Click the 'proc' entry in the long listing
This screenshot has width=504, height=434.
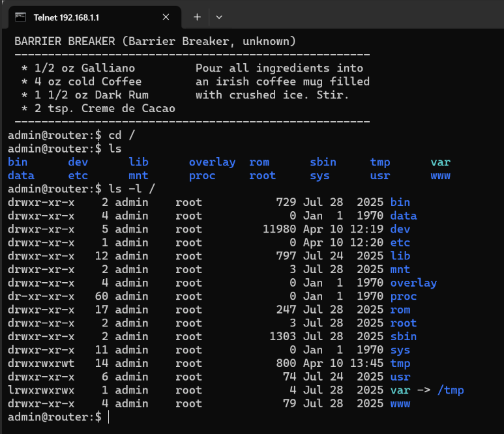(x=403, y=297)
